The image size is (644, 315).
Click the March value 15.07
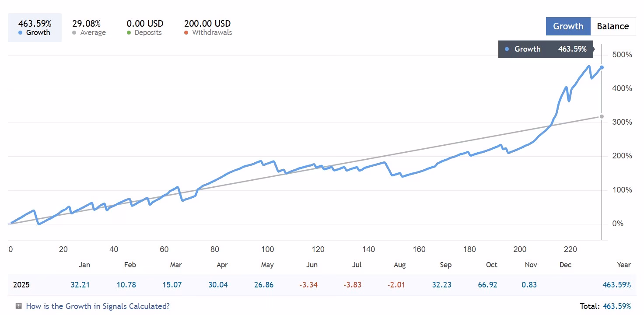(172, 285)
